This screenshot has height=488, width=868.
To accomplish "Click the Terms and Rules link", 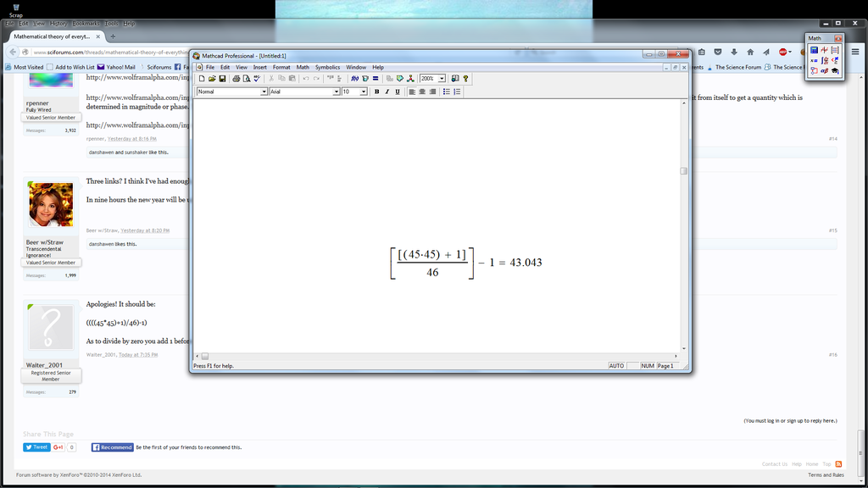I will (826, 475).
